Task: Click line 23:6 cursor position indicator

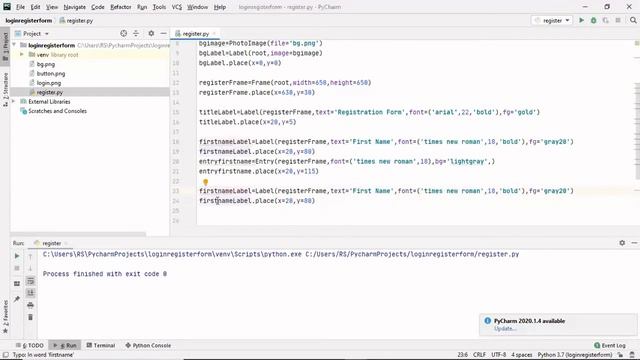Action: pos(462,355)
